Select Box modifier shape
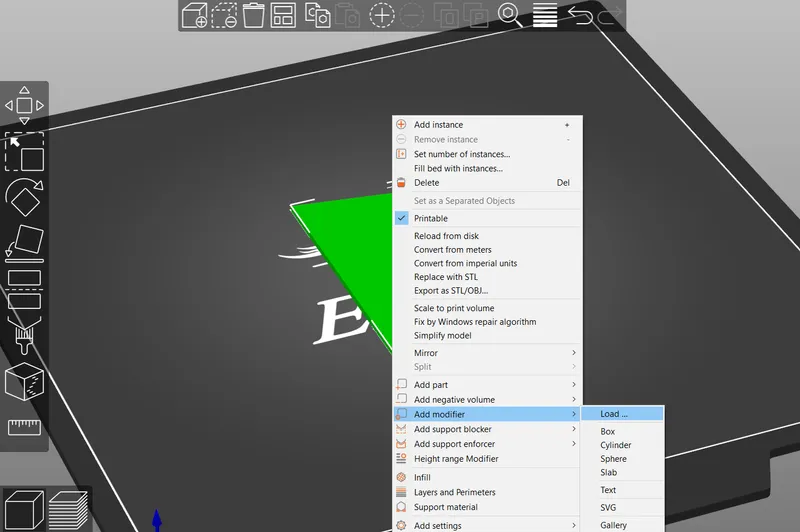 click(x=622, y=432)
